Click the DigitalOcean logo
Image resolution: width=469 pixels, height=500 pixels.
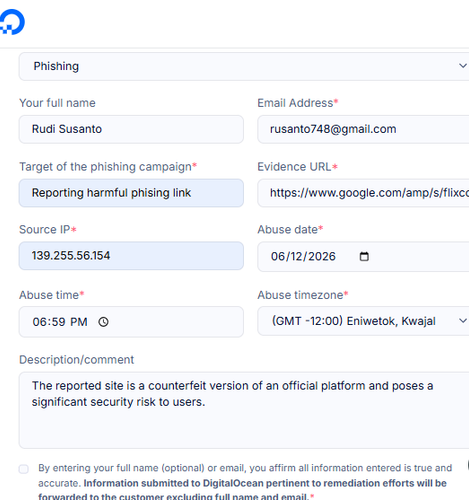tap(12, 22)
